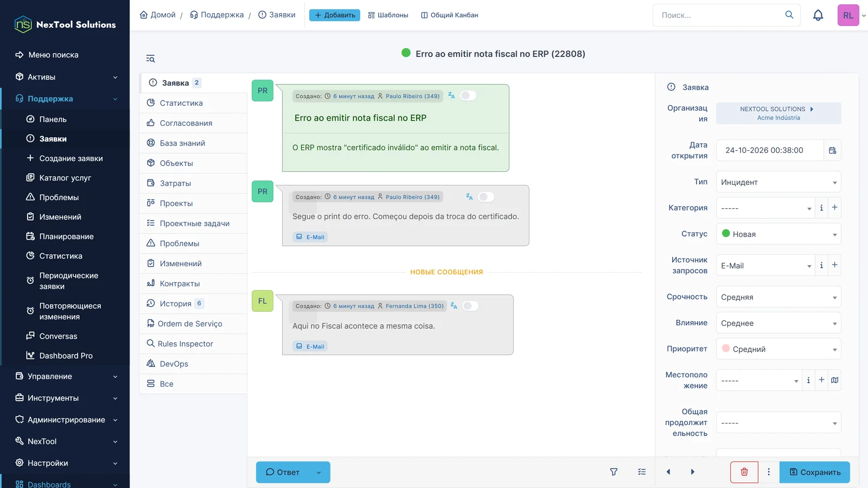Add a new category with plus
Screen dimensions: 868x488
(x=835, y=208)
